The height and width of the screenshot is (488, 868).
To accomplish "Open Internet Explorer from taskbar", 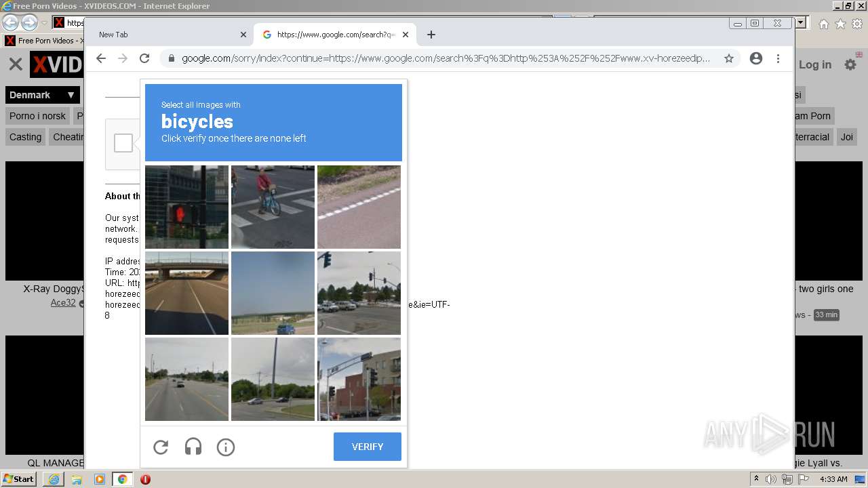I will pyautogui.click(x=54, y=479).
